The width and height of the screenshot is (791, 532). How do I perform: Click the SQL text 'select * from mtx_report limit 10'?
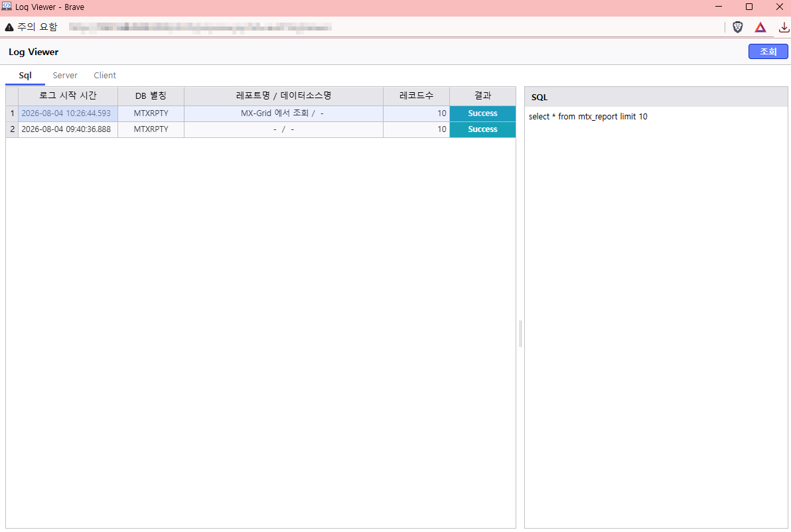(x=588, y=117)
